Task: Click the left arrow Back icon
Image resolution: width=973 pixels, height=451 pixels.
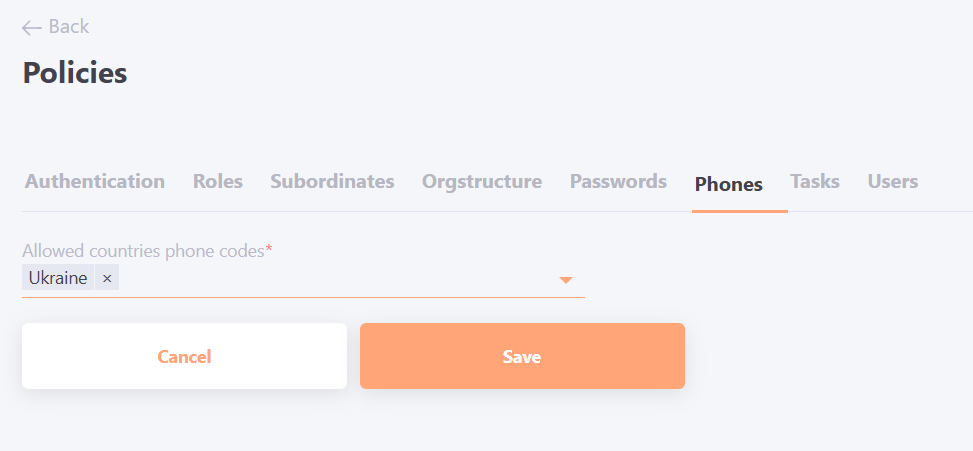Action: (x=32, y=28)
